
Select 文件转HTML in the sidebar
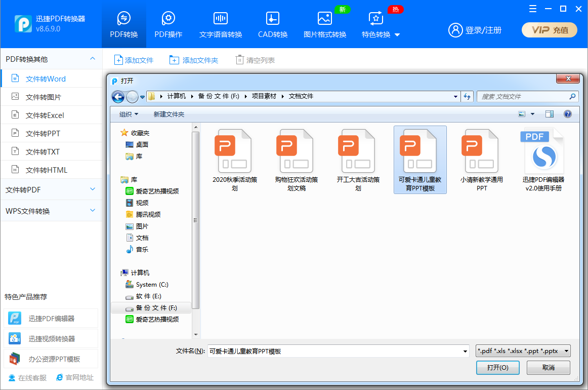[x=52, y=170]
